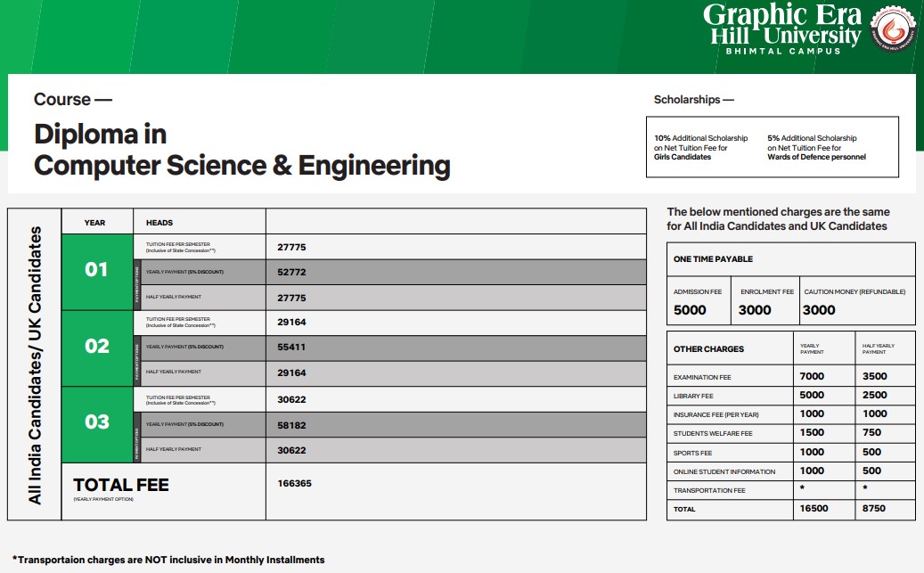
Task: Click the 'ONE TIME PAYABLE' header
Action: click(713, 258)
